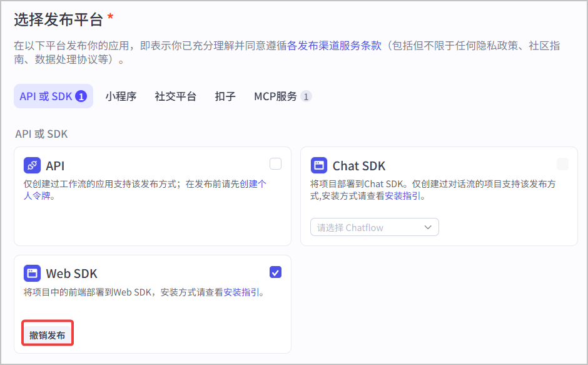Viewport: 588px width, 365px height.
Task: Uncheck the Web SDK checkbox
Action: [x=275, y=272]
